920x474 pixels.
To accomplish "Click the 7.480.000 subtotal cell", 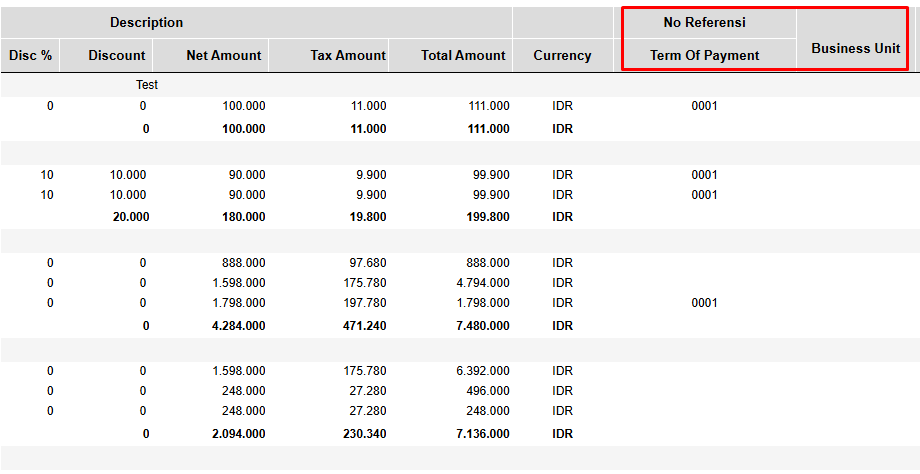I will (x=482, y=325).
